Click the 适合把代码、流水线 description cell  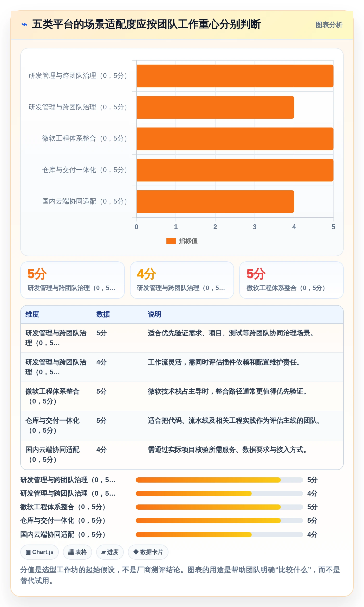click(x=234, y=421)
